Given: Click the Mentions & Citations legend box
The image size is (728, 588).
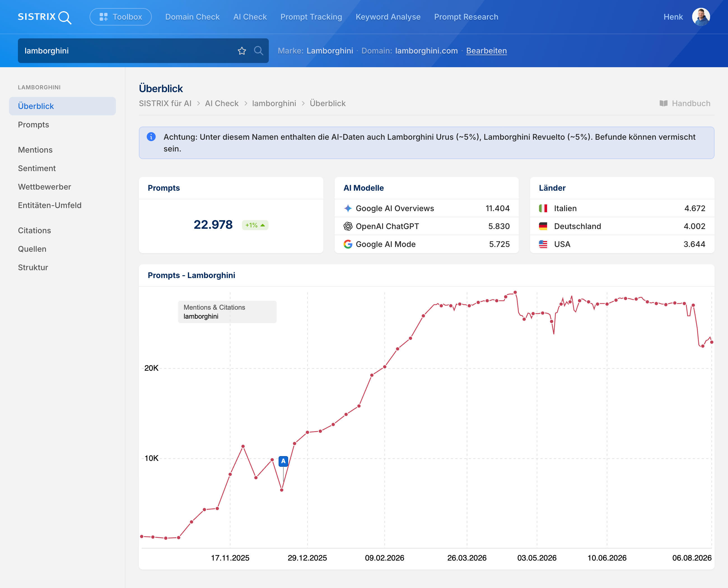Looking at the screenshot, I should 227,312.
